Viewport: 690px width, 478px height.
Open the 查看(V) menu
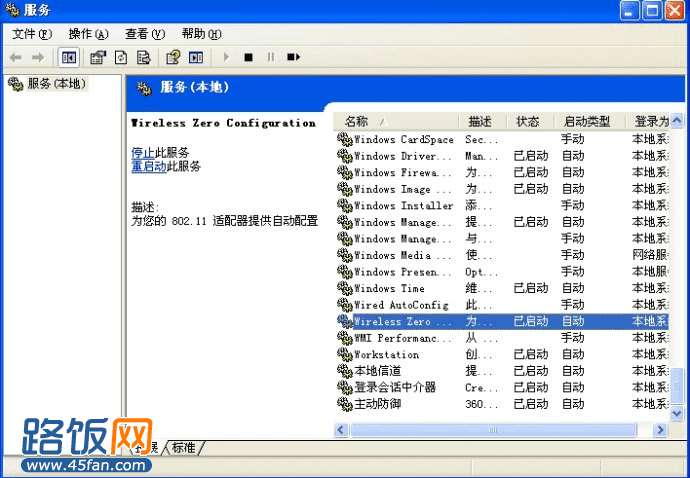(x=145, y=34)
